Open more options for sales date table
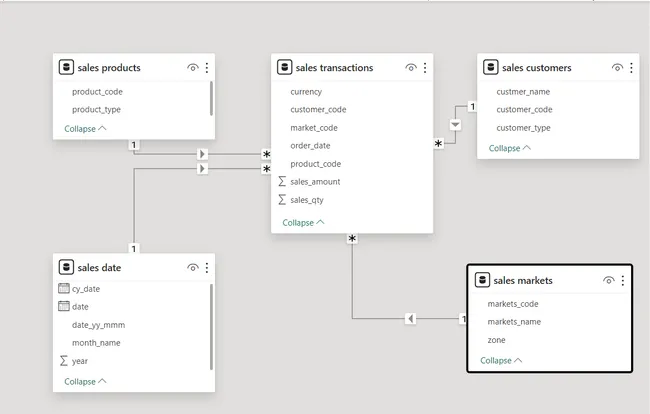This screenshot has height=414, width=650. pos(207,268)
